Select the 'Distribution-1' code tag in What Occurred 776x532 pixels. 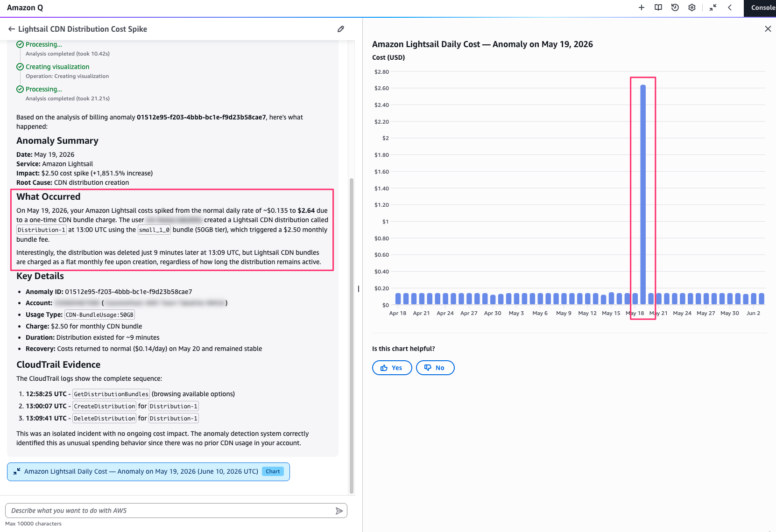click(x=42, y=230)
